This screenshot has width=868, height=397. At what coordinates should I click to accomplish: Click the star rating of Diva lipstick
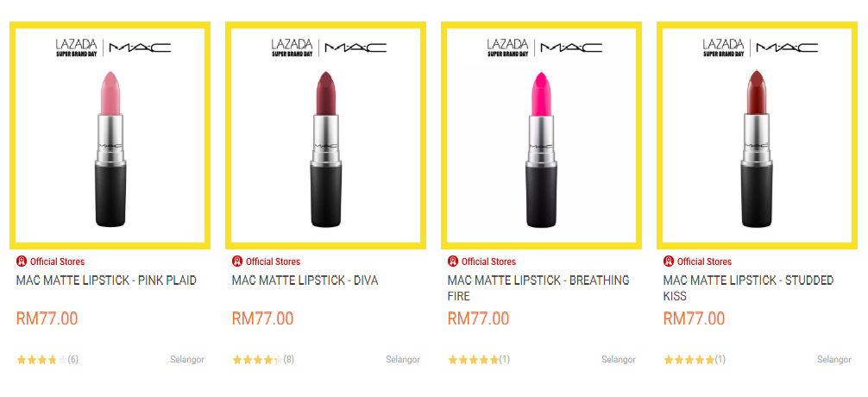point(257,360)
